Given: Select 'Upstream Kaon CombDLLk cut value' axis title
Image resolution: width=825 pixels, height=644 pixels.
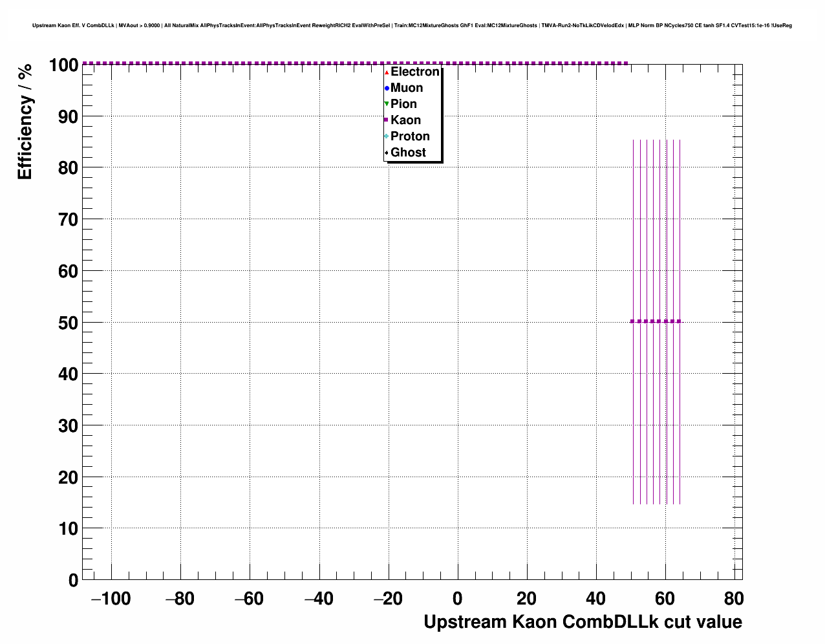Looking at the screenshot, I should tap(583, 622).
